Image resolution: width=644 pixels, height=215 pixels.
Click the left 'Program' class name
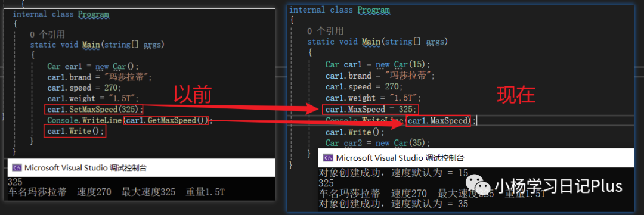[93, 14]
